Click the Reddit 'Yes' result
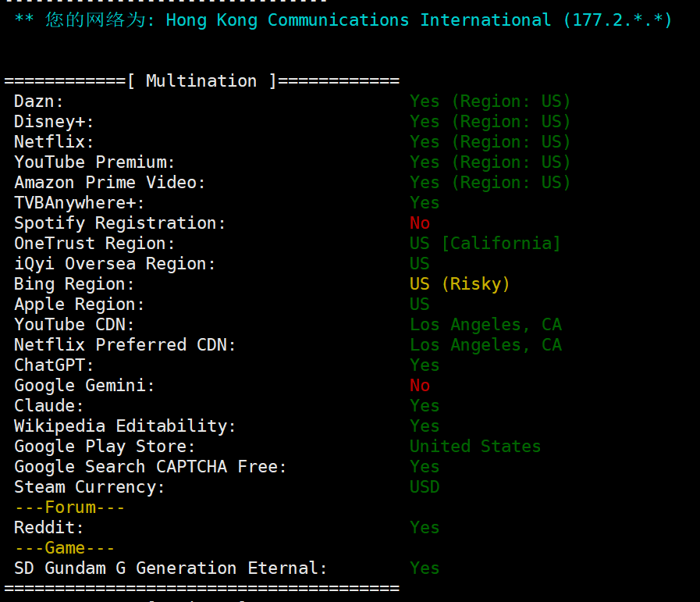 point(425,528)
